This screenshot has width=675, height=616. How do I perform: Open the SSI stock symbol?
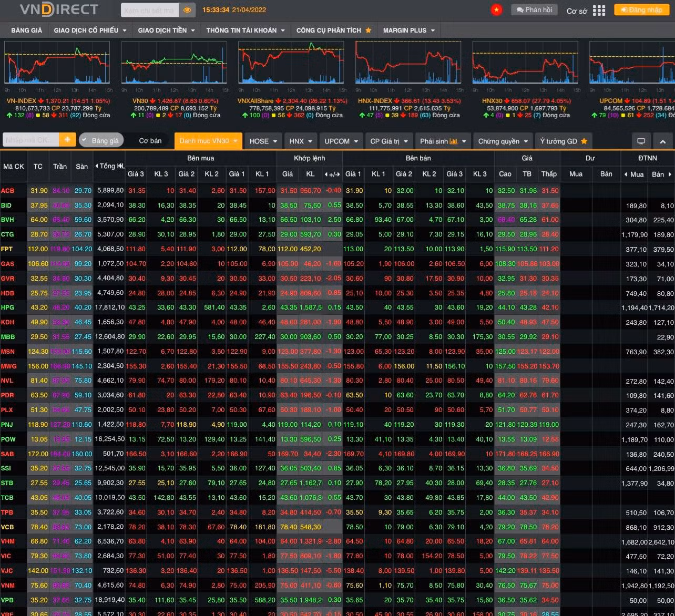point(6,468)
